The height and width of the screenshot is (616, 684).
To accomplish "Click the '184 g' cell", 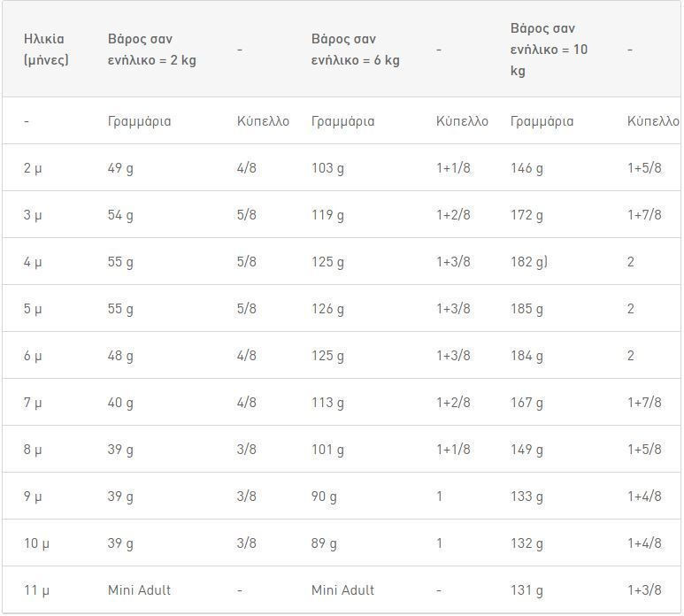I will pyautogui.click(x=526, y=356).
